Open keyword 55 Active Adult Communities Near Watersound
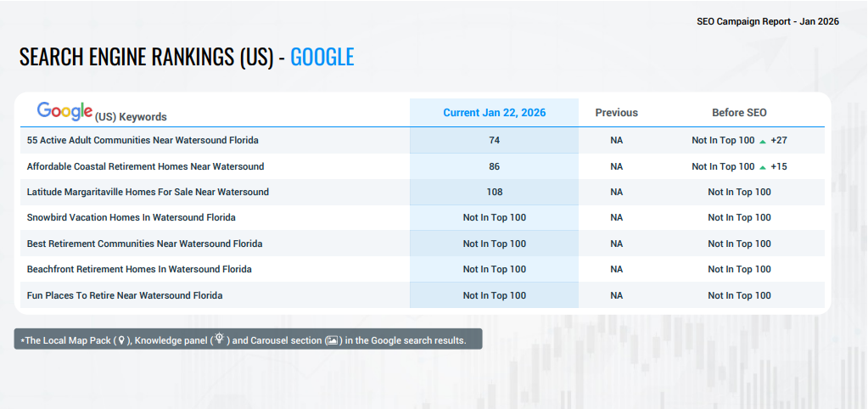Screen dimensions: 868x409 143,140
